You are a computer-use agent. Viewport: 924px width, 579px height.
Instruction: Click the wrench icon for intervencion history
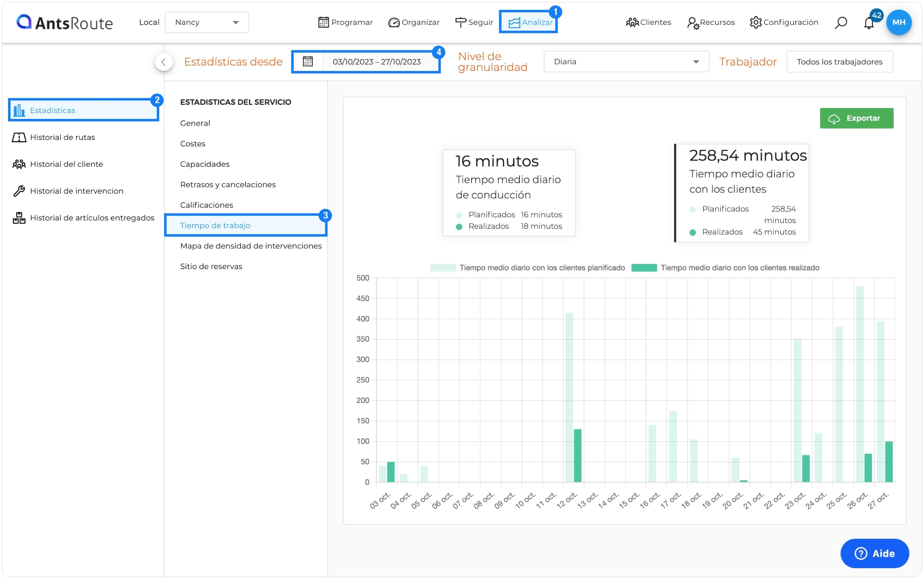tap(19, 191)
